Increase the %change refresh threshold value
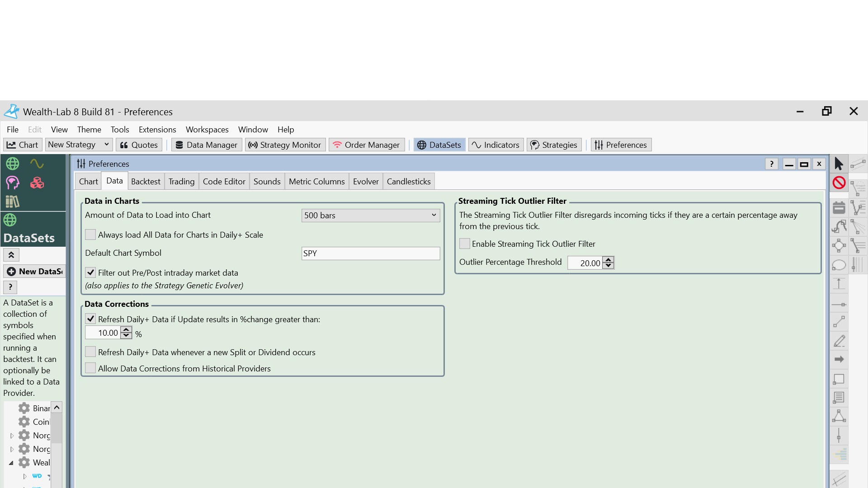This screenshot has height=488, width=868. tap(126, 330)
